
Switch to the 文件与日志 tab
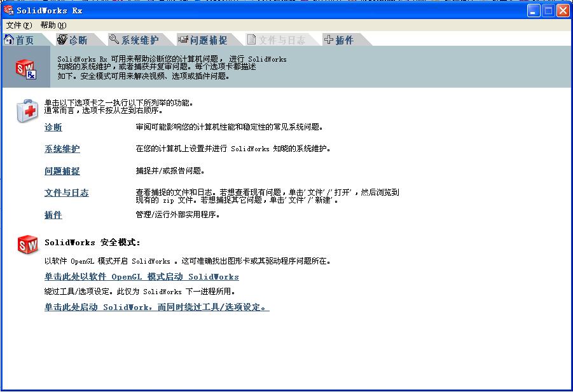click(280, 39)
